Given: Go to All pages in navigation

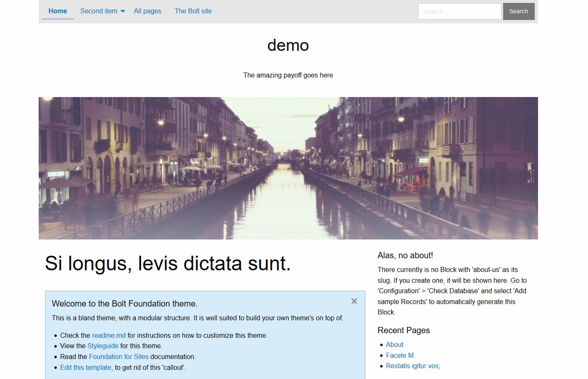Looking at the screenshot, I should click(147, 11).
